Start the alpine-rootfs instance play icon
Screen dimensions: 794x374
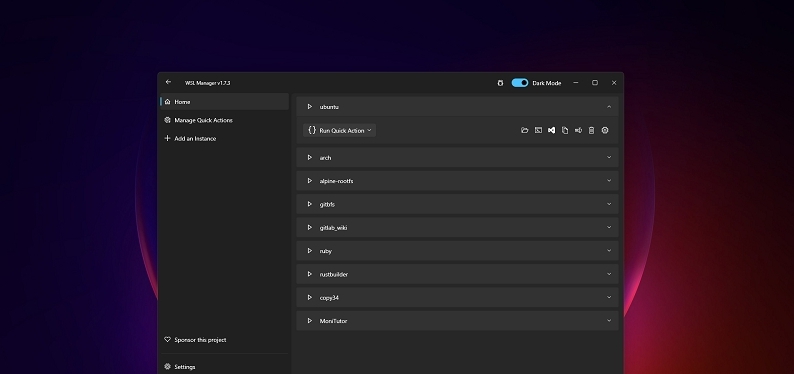[x=309, y=181]
